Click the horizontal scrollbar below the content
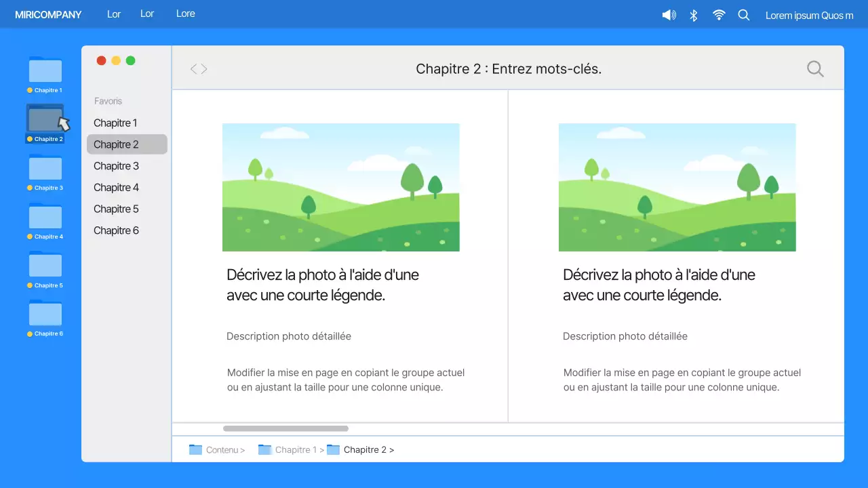The width and height of the screenshot is (868, 488). pyautogui.click(x=285, y=428)
